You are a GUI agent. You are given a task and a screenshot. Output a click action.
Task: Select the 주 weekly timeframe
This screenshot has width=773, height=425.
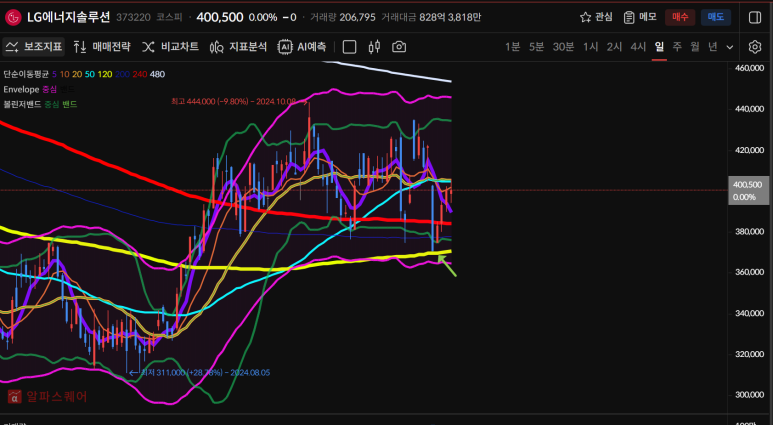pyautogui.click(x=677, y=47)
